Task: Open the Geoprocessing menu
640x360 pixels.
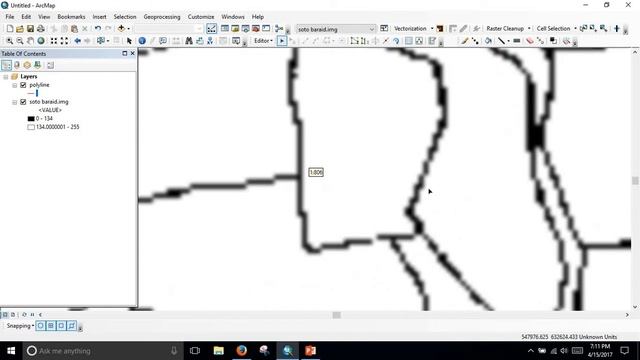Action: coord(162,17)
